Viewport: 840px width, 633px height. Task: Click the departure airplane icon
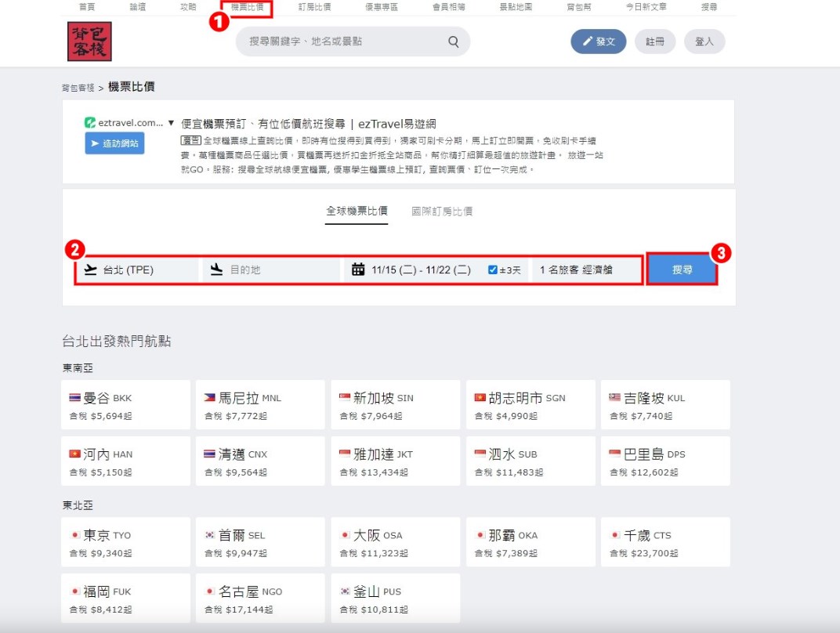point(90,269)
